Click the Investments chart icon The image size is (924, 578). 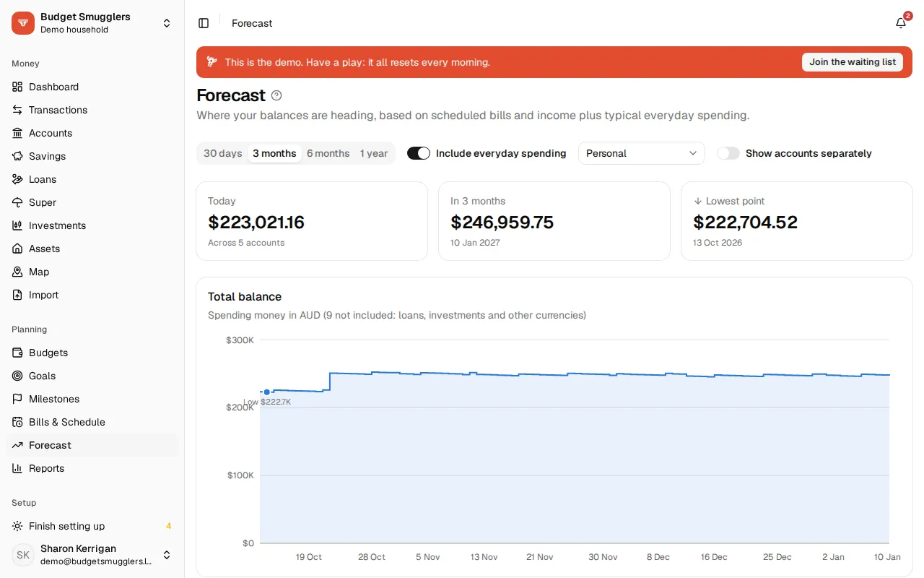point(17,225)
